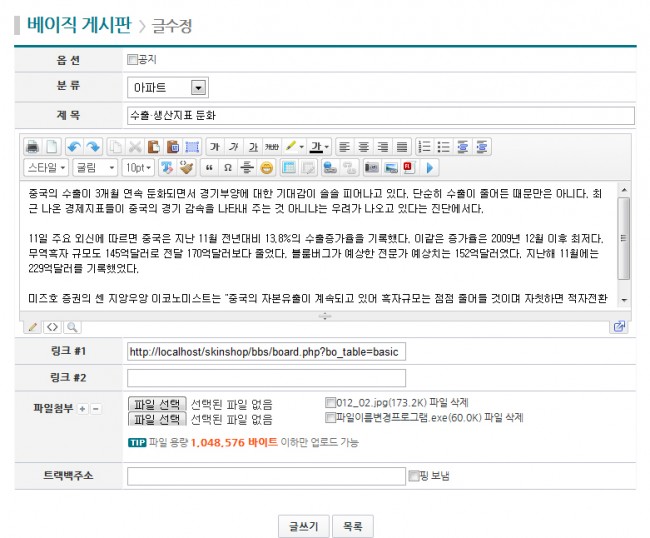Image resolution: width=650 pixels, height=538 pixels.
Task: Open the 스타일 style dropdown
Action: coord(45,167)
